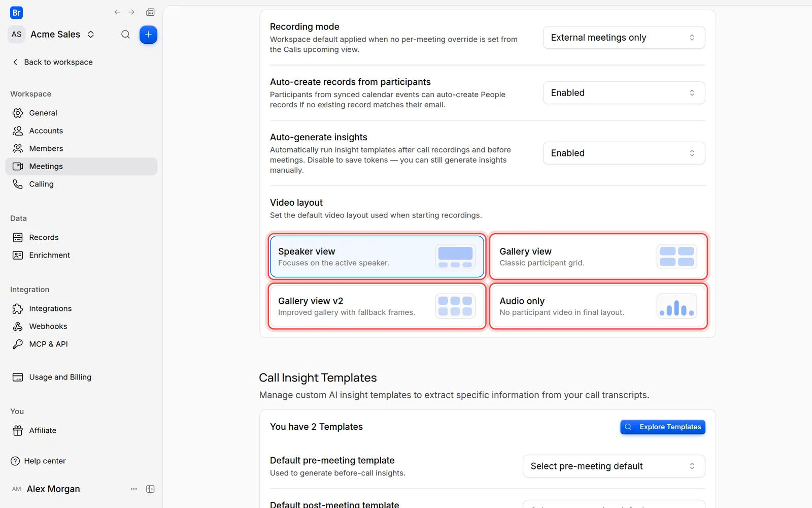Screen dimensions: 812x508
Task: Click 'Auto-generate insights' heading
Action: point(319,137)
